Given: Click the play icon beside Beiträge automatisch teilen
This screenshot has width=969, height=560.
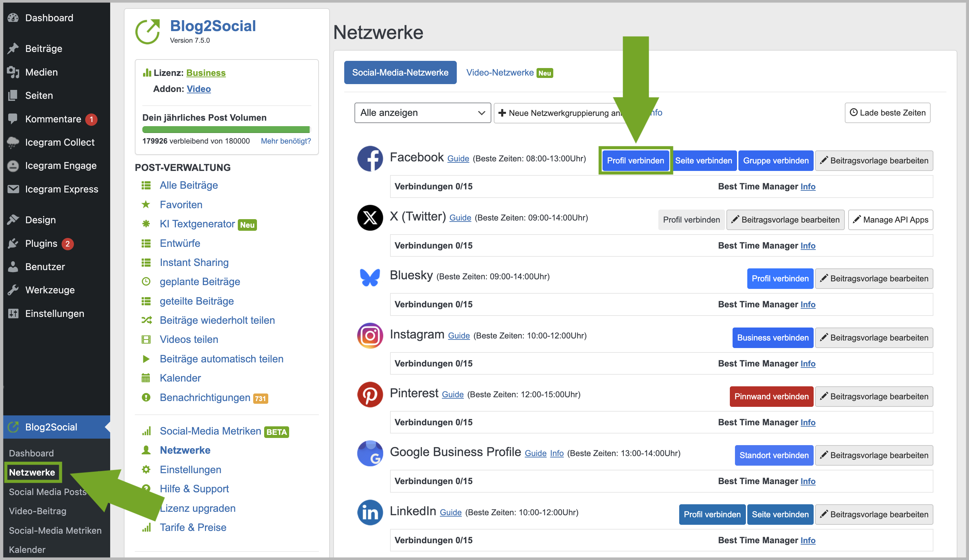Looking at the screenshot, I should [x=146, y=359].
